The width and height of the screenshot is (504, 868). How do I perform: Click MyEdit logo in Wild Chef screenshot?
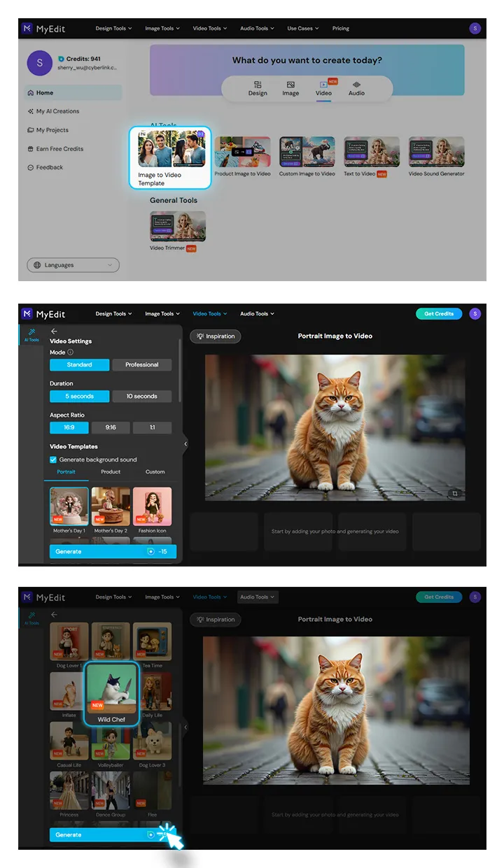(x=43, y=597)
